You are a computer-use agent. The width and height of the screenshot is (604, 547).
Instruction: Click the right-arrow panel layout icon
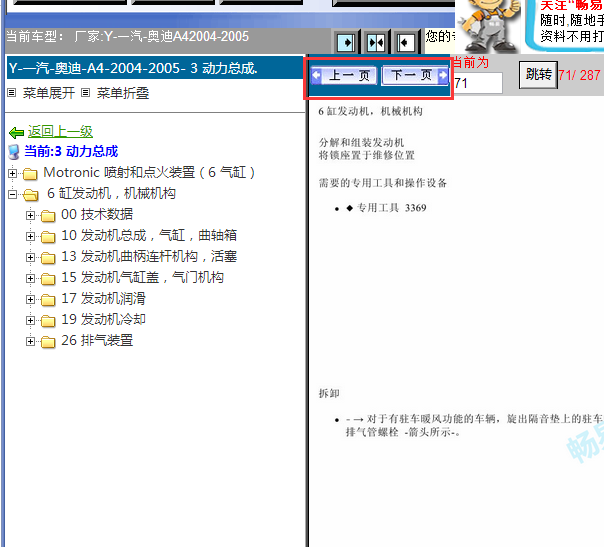pos(346,42)
